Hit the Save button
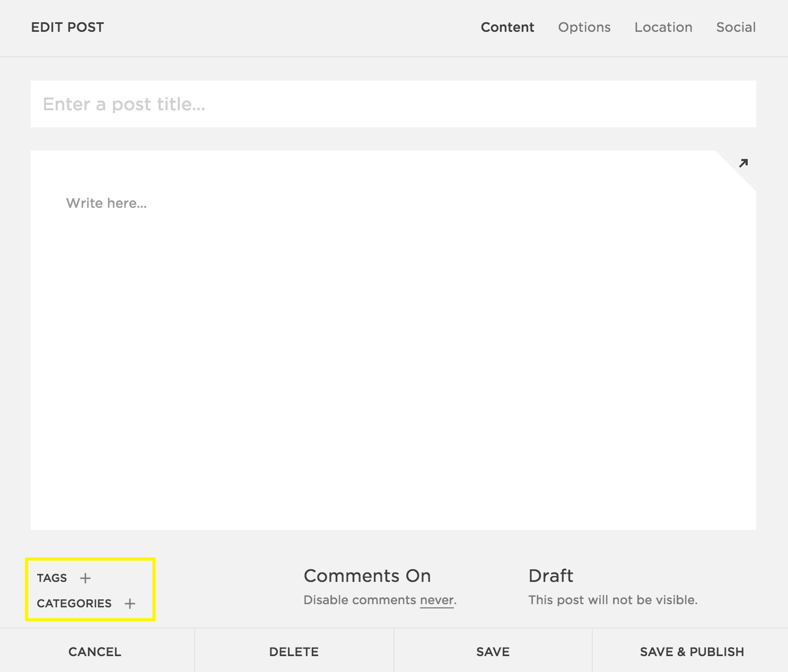 (493, 652)
